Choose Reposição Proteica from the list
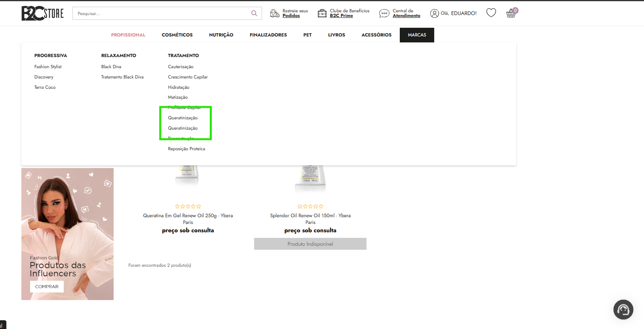Screen dimensions: 644x329 [186, 149]
